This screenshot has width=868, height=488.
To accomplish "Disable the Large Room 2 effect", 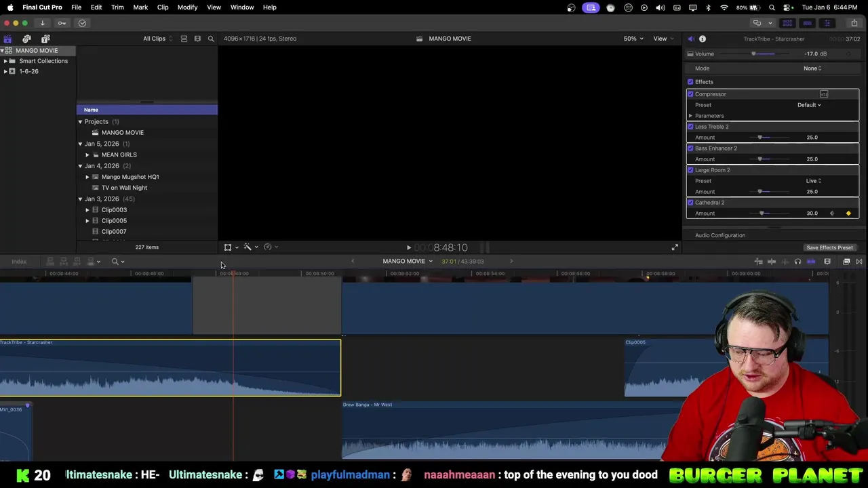I will pos(690,170).
